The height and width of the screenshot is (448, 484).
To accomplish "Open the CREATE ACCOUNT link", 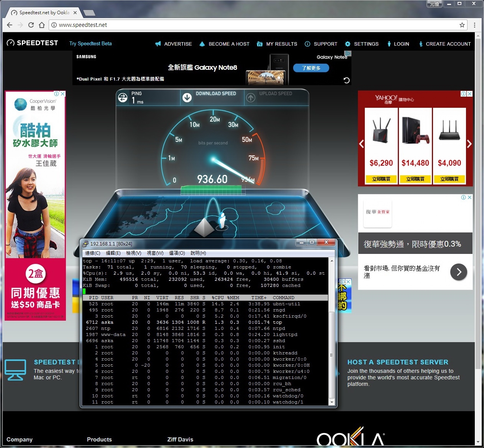I will [x=448, y=44].
